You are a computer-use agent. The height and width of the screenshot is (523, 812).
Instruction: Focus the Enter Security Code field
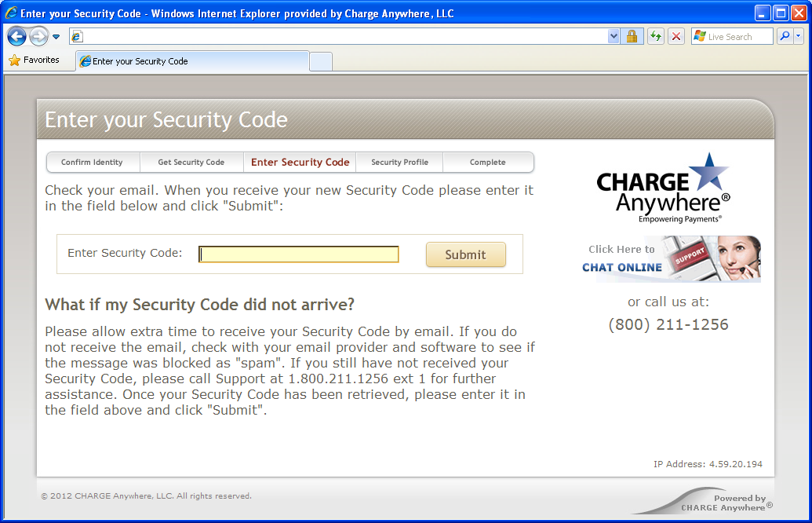tap(298, 254)
